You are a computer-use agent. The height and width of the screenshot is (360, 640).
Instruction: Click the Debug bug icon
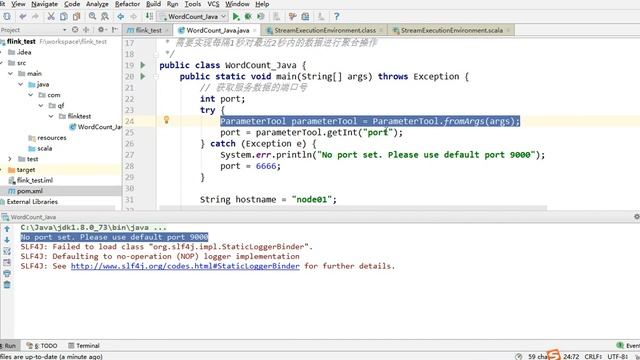pos(248,17)
